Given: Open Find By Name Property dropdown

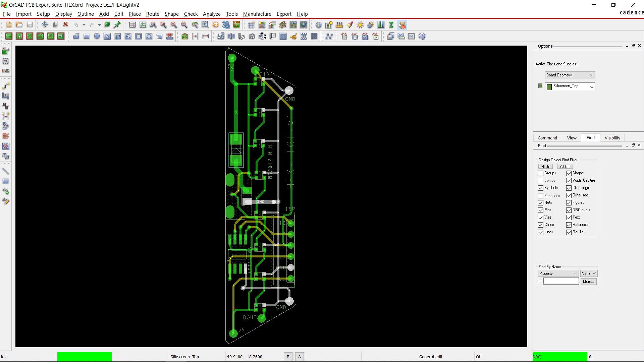Looking at the screenshot, I should point(558,274).
